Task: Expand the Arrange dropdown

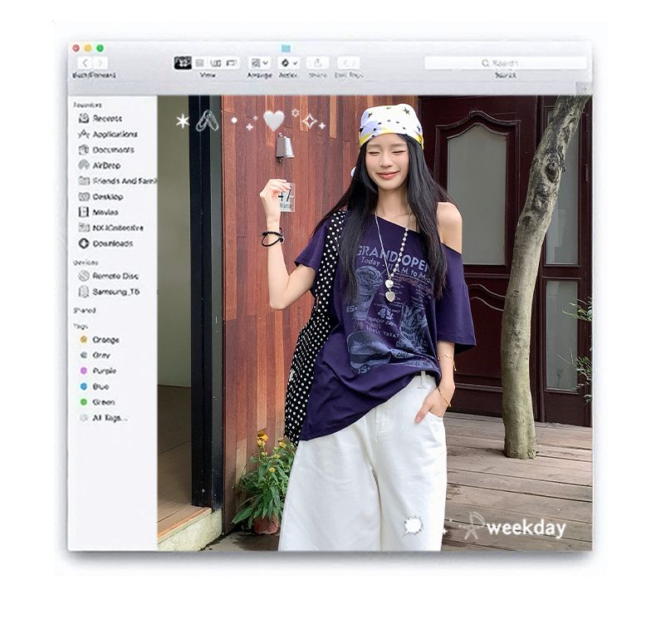Action: coord(259,63)
